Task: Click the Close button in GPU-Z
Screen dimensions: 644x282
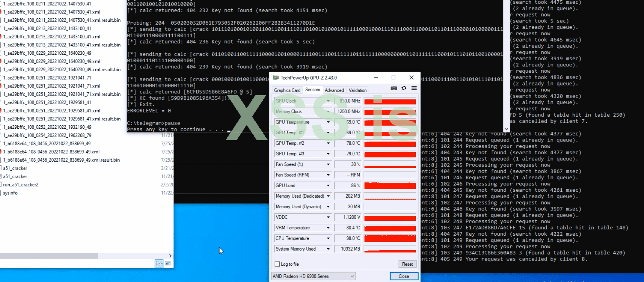Action: pos(404,276)
